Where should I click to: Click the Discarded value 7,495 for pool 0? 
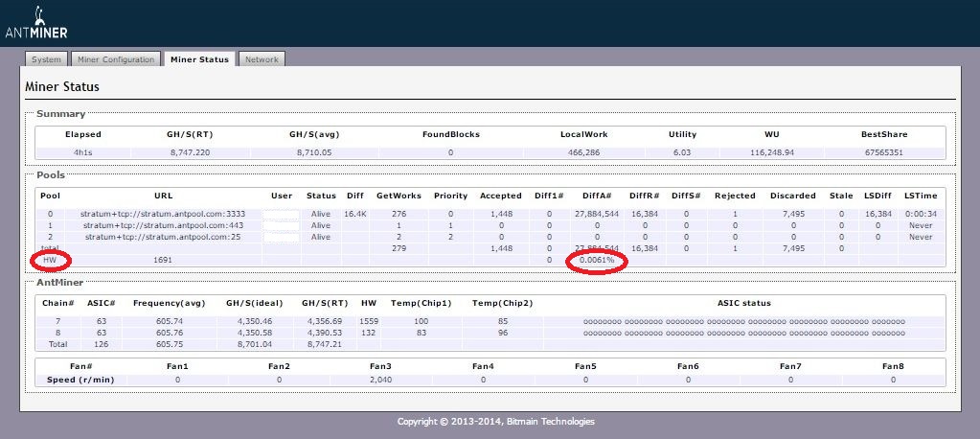pos(792,214)
